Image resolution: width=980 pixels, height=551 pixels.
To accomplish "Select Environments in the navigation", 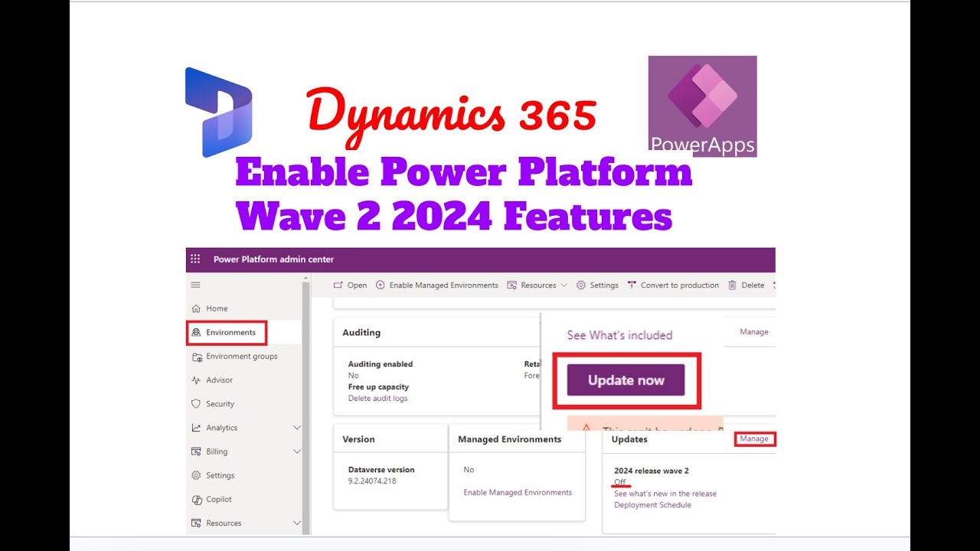I will pos(230,332).
